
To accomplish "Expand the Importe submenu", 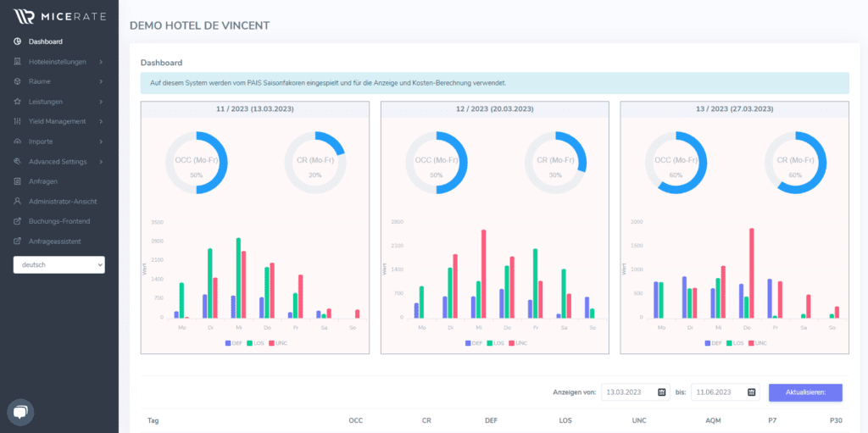I will click(100, 142).
